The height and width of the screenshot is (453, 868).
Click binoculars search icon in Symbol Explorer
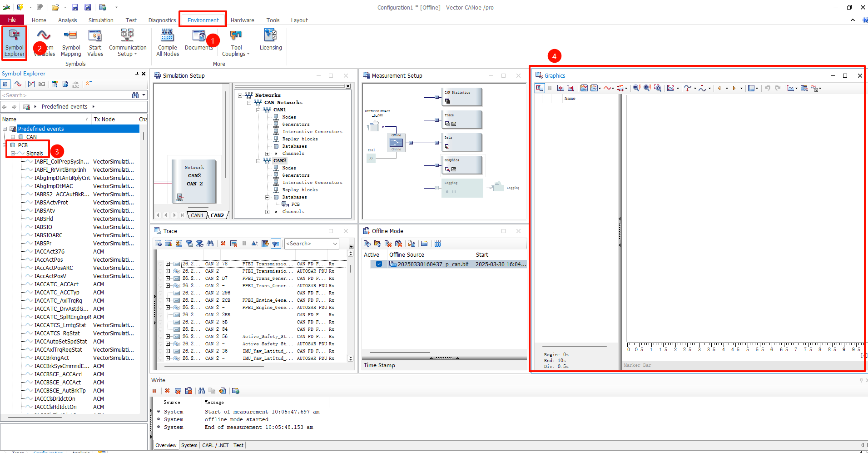click(x=135, y=95)
